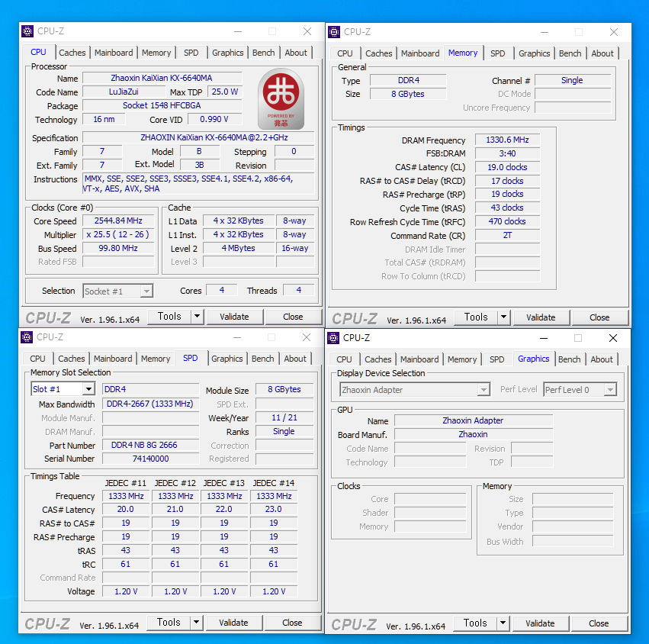Viewport: 649px width, 644px height.
Task: Click Validate button in Memory window
Action: [x=541, y=317]
